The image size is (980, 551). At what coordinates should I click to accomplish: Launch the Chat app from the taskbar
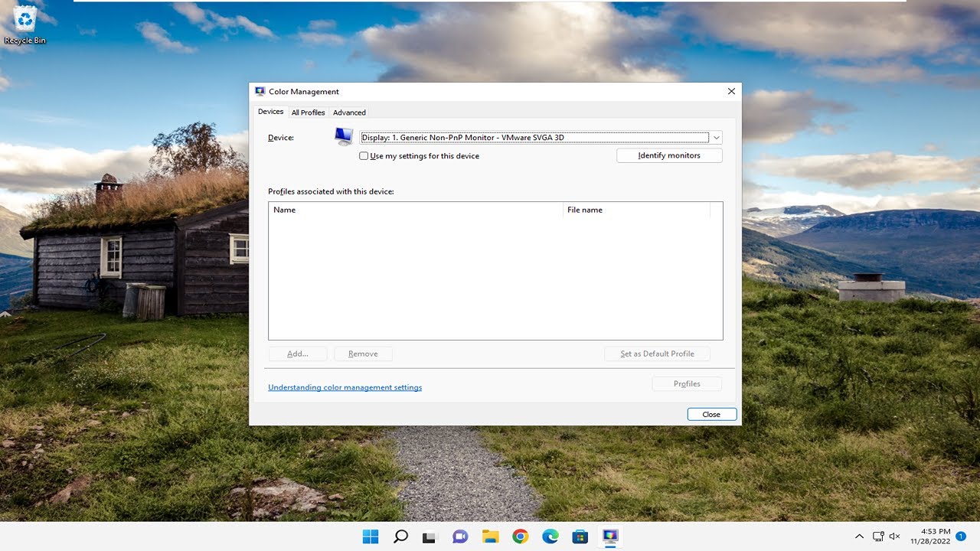tap(460, 536)
